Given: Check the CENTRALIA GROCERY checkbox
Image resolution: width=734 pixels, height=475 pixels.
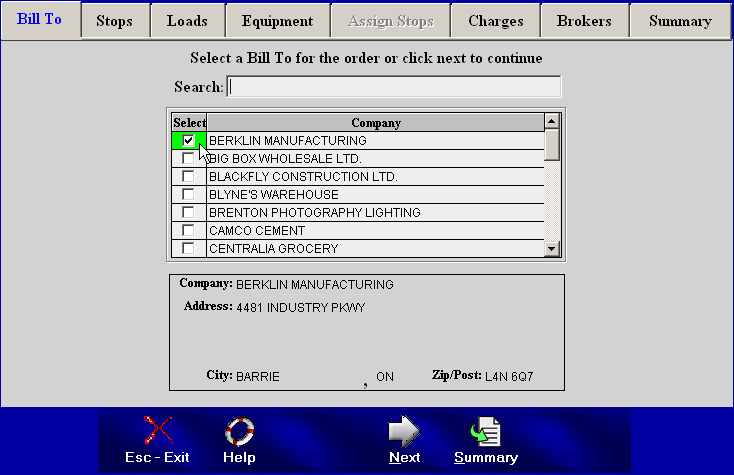Looking at the screenshot, I should [188, 248].
